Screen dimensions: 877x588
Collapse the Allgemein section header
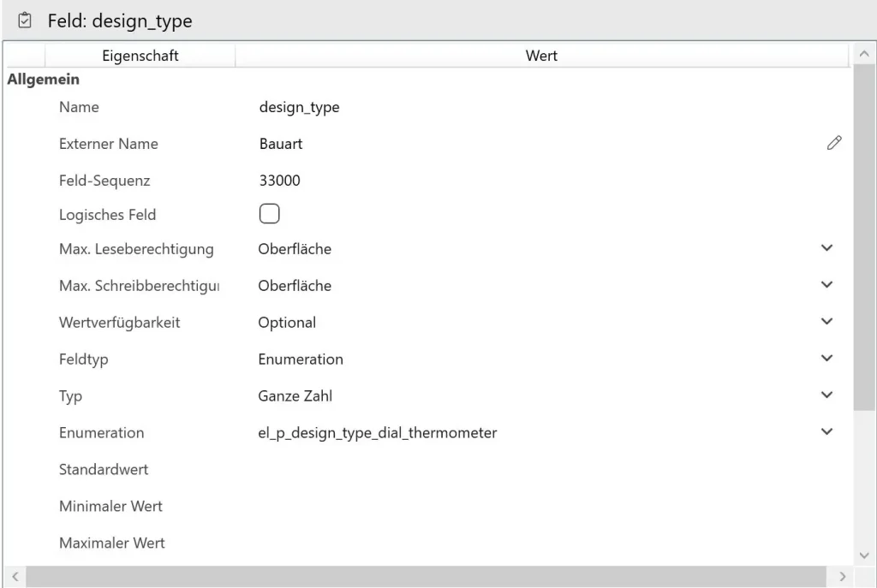44,80
